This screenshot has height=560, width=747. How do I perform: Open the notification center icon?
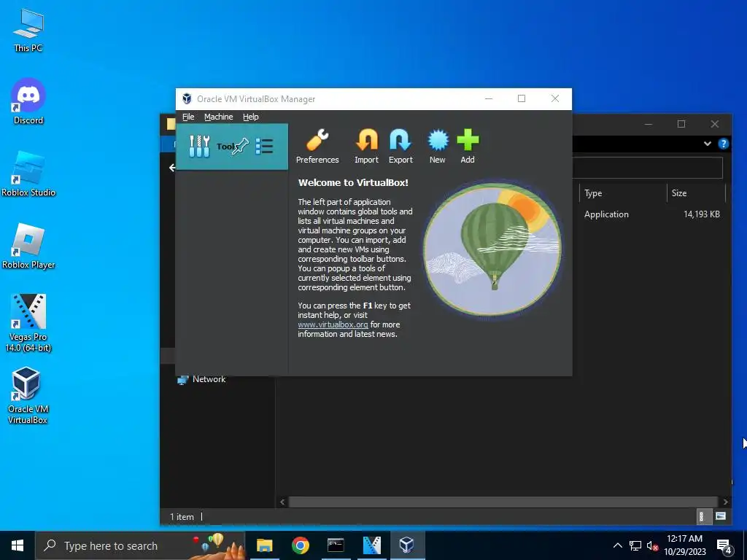tap(724, 546)
